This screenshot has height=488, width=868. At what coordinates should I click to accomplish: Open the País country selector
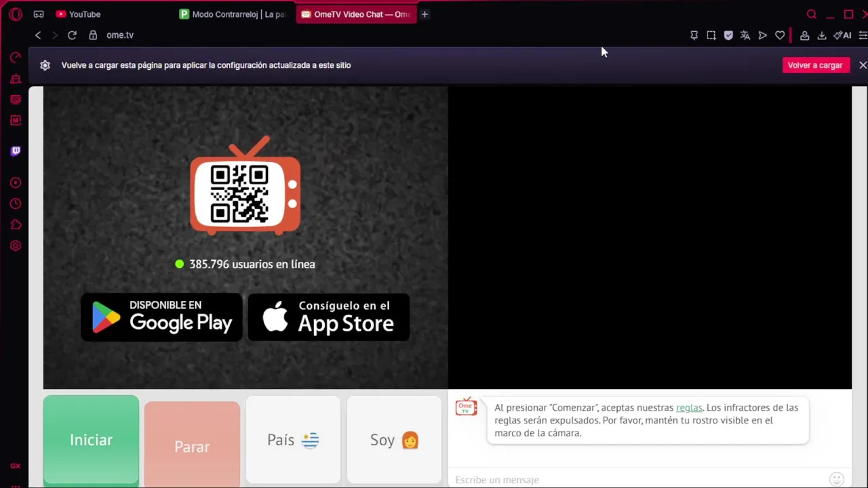click(x=293, y=441)
